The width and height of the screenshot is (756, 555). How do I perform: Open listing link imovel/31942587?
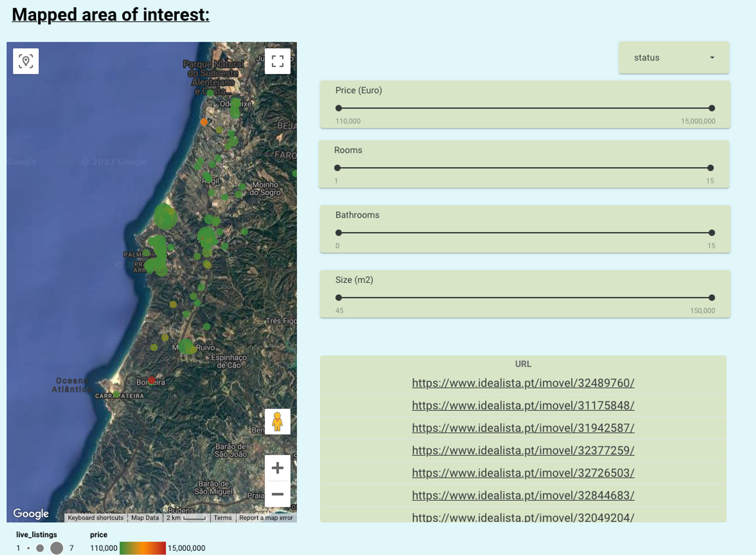[x=523, y=428]
